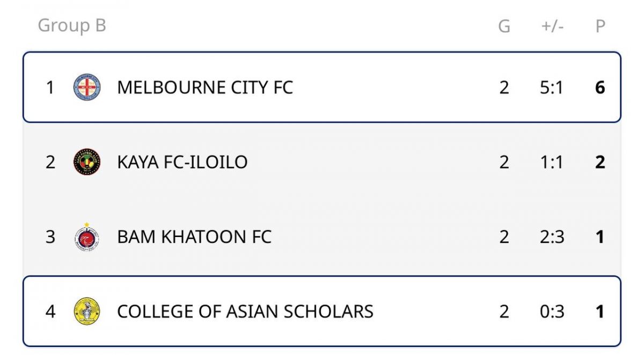Screen dimensions: 644x355
Task: Click the +/- goals column header
Action: tap(552, 26)
